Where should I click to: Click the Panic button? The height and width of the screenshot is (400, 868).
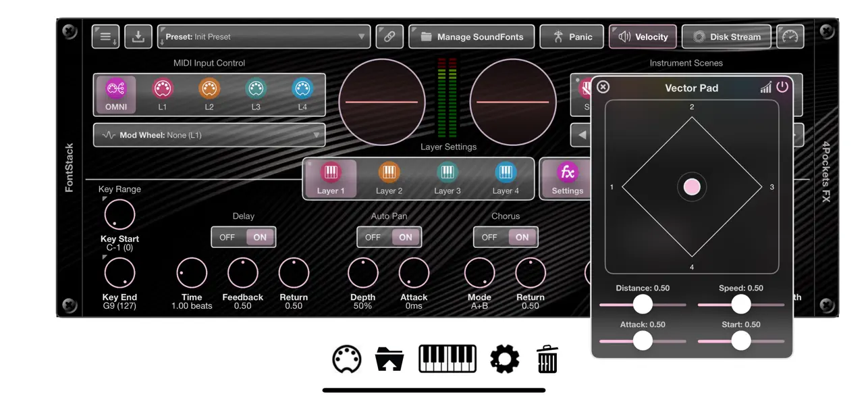572,36
